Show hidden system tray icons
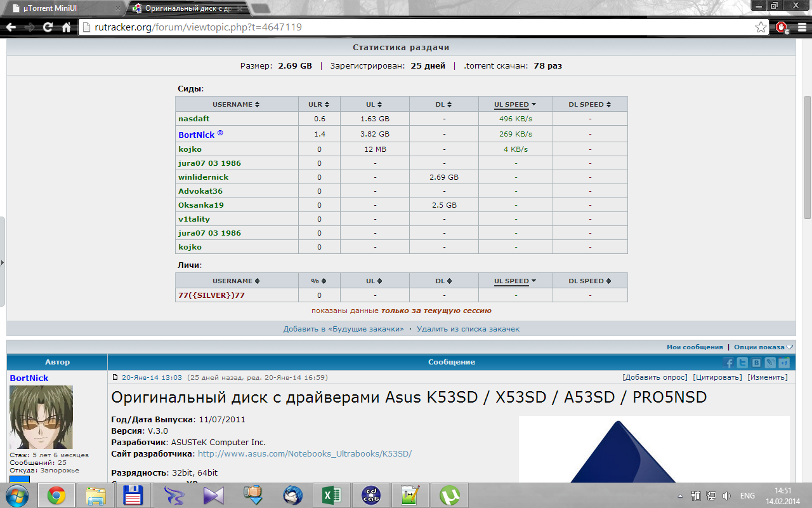This screenshot has height=508, width=812. pos(680,496)
